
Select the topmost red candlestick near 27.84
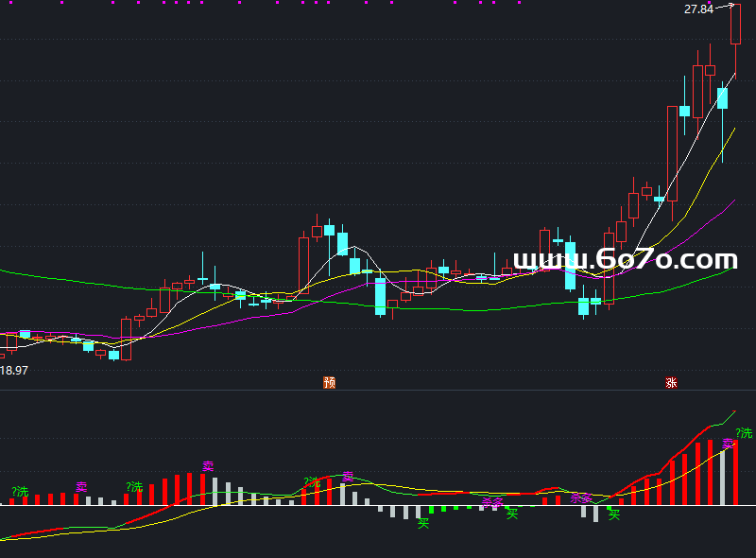[735, 25]
